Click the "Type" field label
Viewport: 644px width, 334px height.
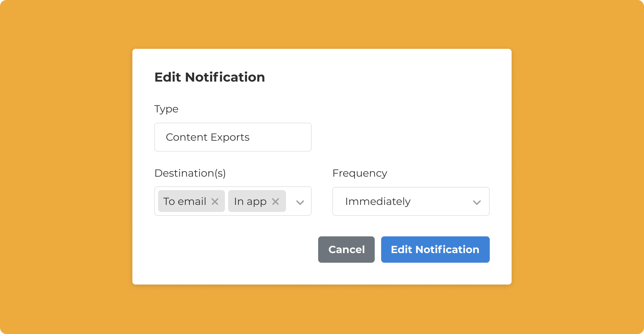click(166, 109)
